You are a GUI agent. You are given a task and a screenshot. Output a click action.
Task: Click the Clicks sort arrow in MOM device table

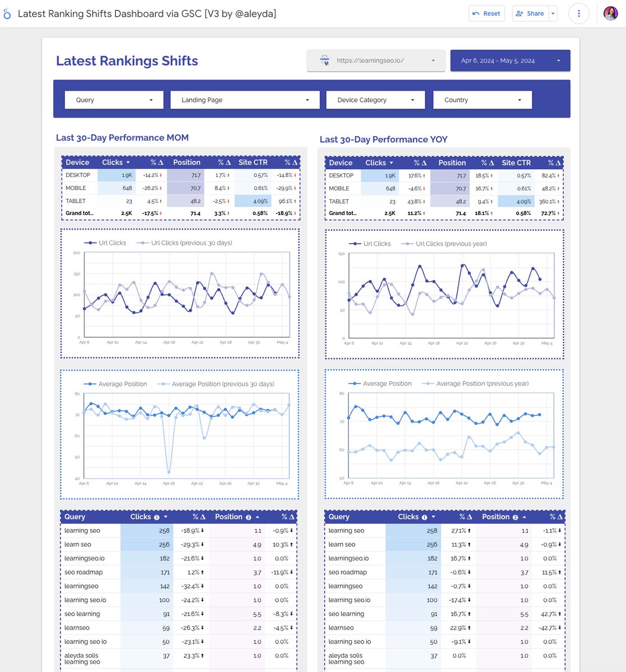point(128,162)
